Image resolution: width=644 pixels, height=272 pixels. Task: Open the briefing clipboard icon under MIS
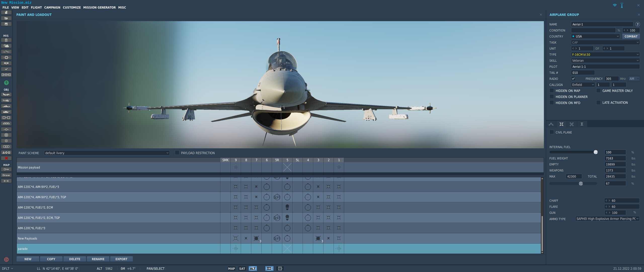pos(6,40)
